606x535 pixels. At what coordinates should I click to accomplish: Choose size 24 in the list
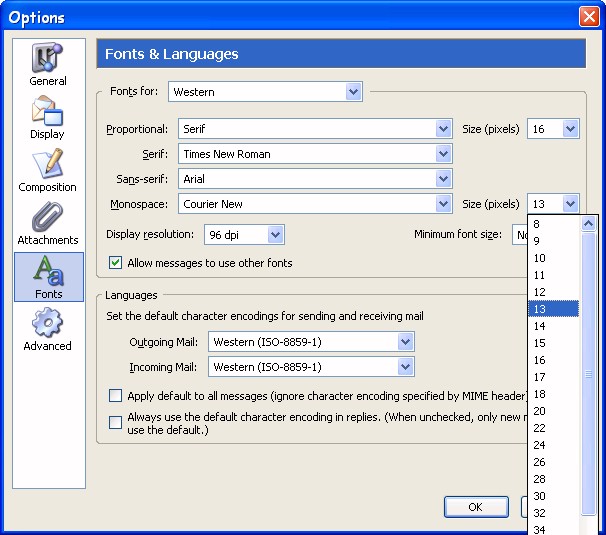click(553, 445)
